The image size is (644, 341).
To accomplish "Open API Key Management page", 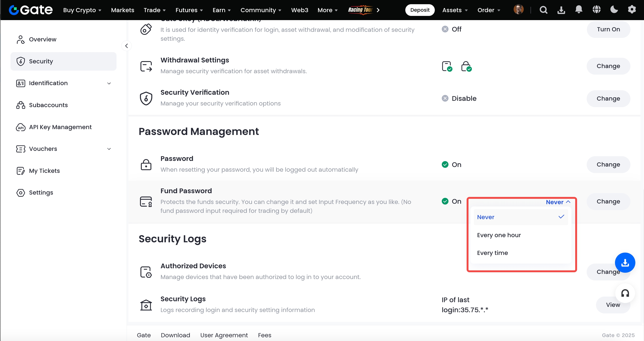I will point(60,127).
